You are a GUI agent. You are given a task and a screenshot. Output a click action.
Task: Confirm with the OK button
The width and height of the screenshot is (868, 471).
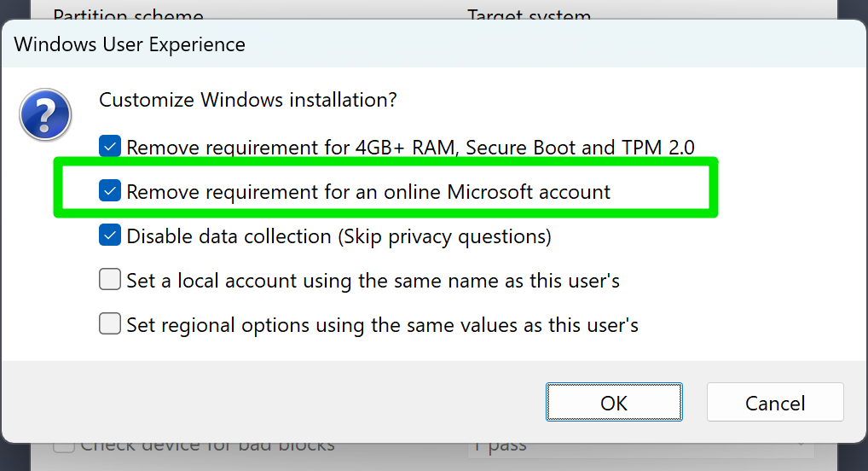(614, 402)
